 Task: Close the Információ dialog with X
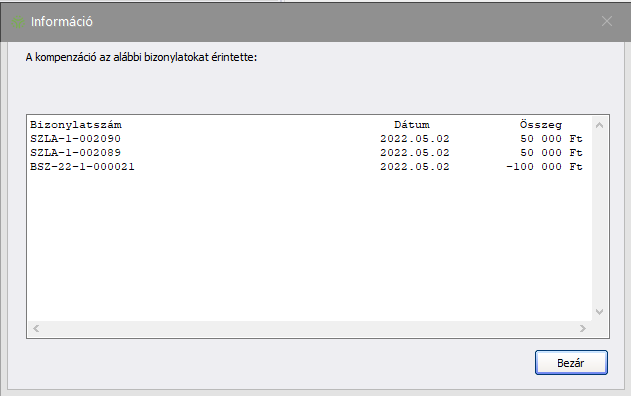pyautogui.click(x=607, y=21)
